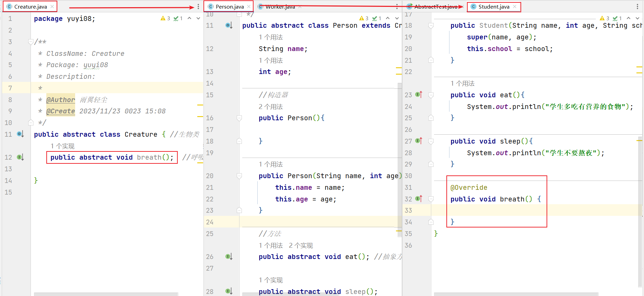Screen dimensions: 644x296
Task: Go to next highlighted error in Student.java
Action: (x=637, y=18)
